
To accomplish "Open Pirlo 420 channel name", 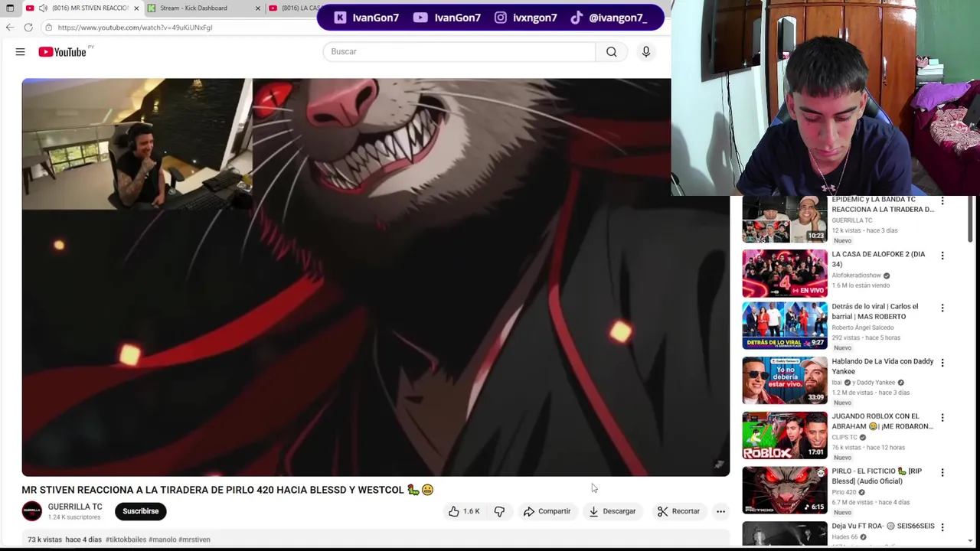I will tap(844, 493).
